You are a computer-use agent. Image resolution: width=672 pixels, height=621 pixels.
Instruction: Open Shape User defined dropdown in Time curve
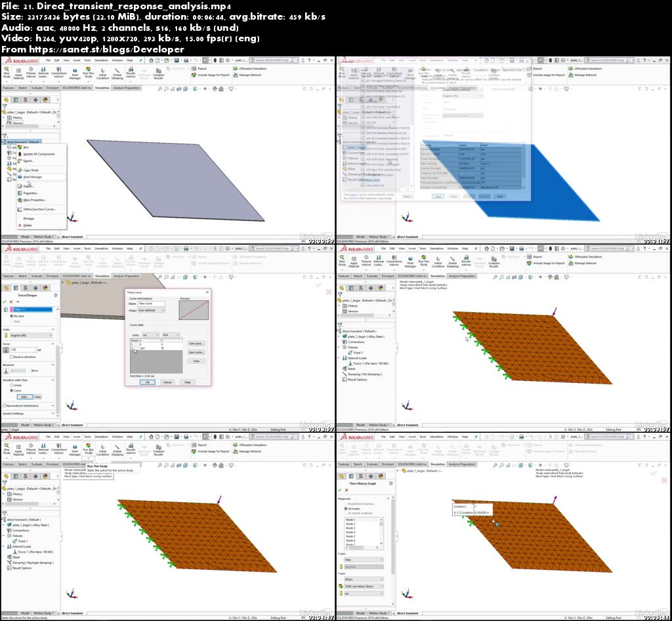coord(151,311)
